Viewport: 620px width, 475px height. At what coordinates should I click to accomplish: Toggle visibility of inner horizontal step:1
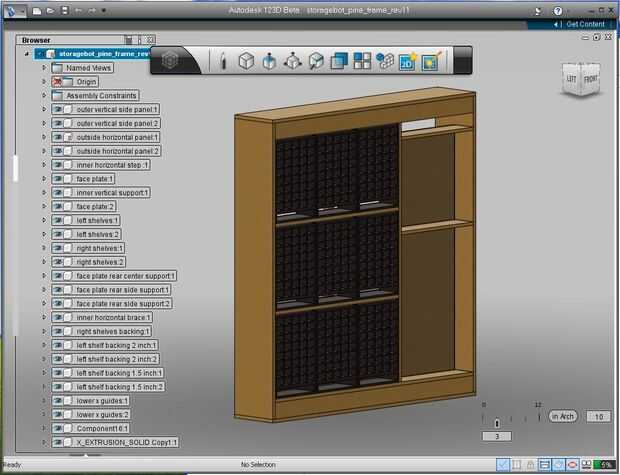pos(58,165)
